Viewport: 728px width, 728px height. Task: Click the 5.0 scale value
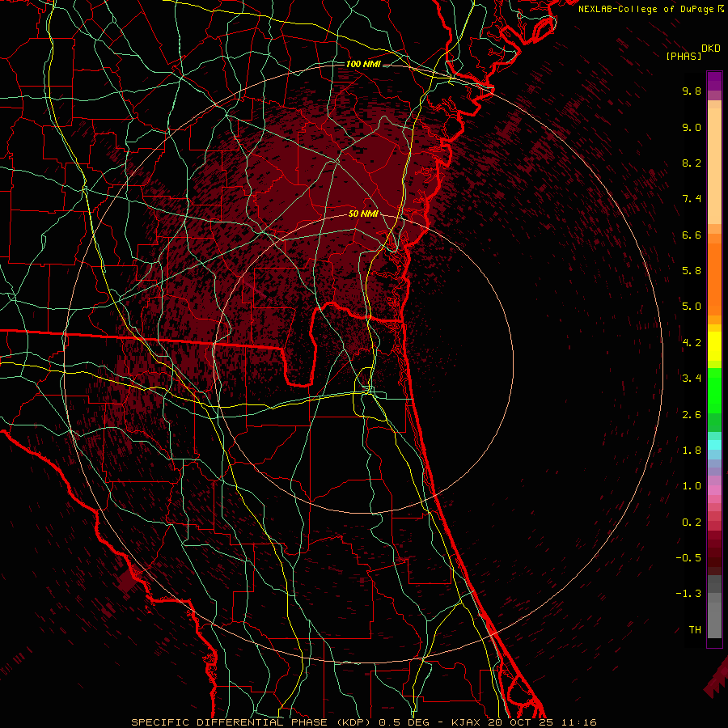click(692, 307)
